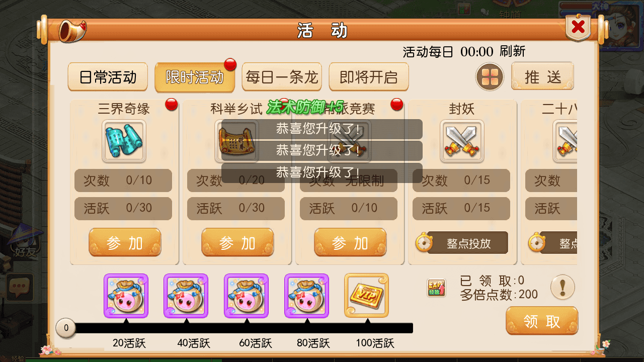Claim the 40活跃 pig pouch reward
Screen dimensions: 644x362
pyautogui.click(x=186, y=296)
